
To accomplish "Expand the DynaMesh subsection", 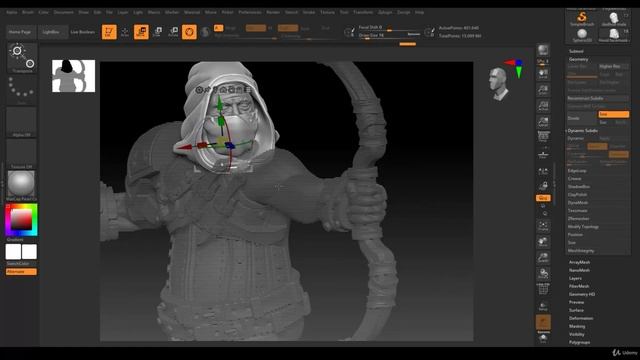I will [x=578, y=202].
